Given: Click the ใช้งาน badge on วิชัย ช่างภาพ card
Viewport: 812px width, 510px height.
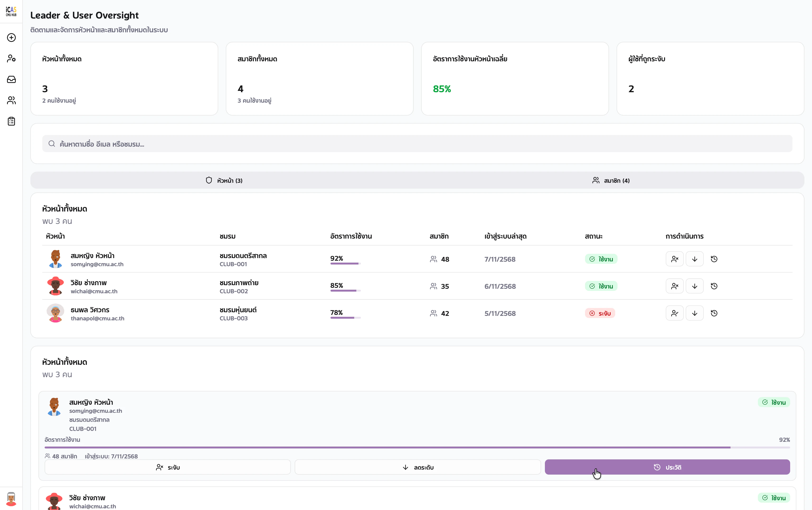Looking at the screenshot, I should click(774, 498).
